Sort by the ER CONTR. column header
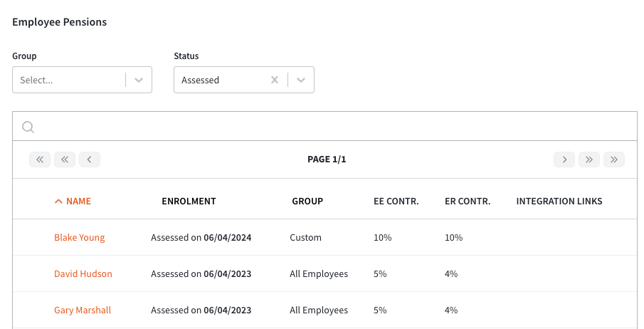Image resolution: width=644 pixels, height=329 pixels. pyautogui.click(x=468, y=201)
